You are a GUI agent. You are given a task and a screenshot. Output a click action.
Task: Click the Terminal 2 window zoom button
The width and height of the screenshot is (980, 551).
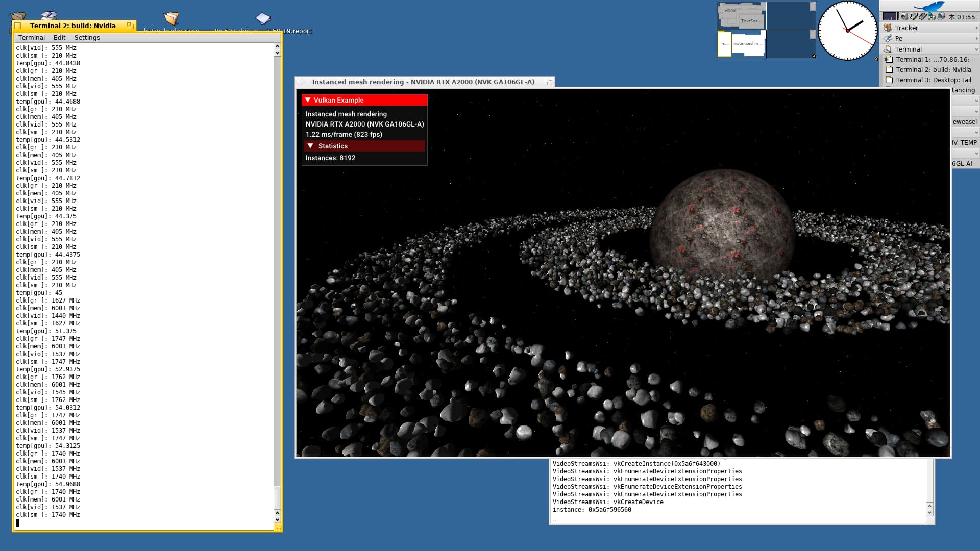pos(130,26)
